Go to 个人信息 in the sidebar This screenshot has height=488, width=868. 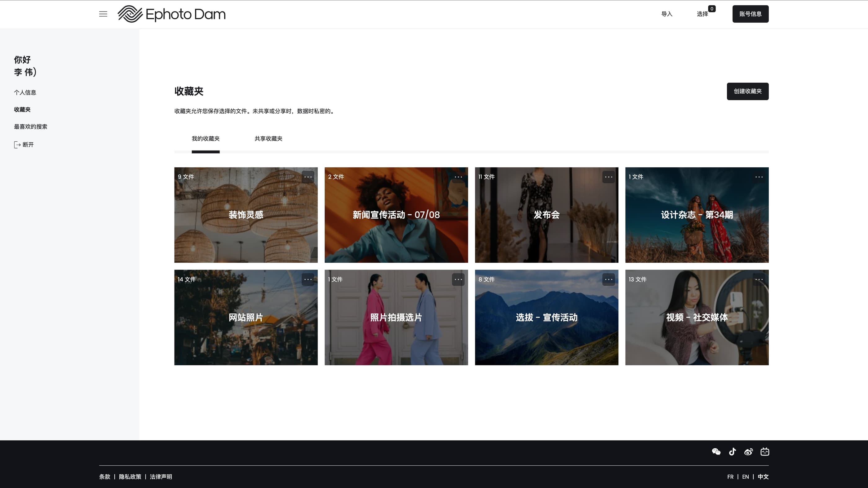[25, 92]
